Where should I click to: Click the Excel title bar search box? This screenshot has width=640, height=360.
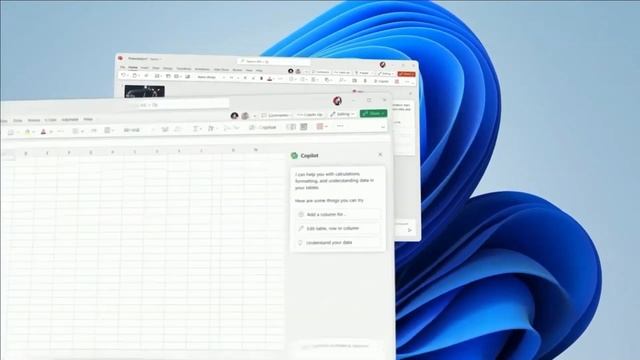182,104
